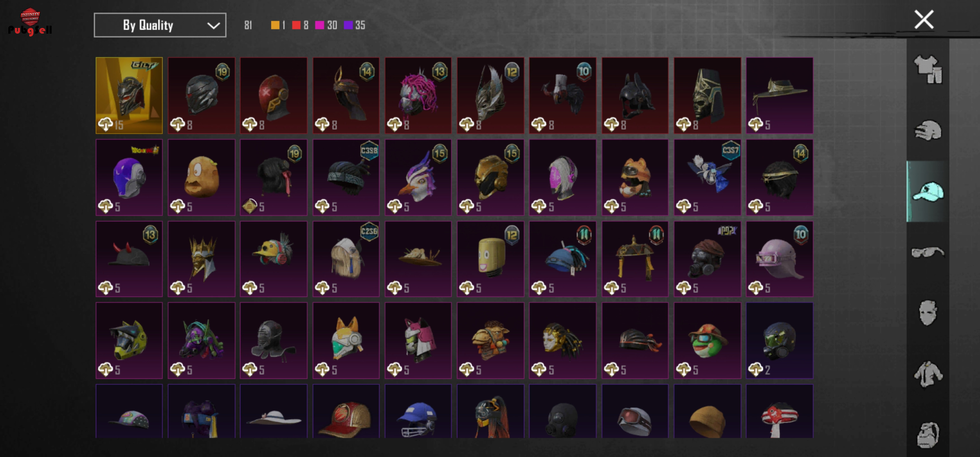The height and width of the screenshot is (457, 980).
Task: Select the gold Gilt helmet item
Action: [129, 96]
